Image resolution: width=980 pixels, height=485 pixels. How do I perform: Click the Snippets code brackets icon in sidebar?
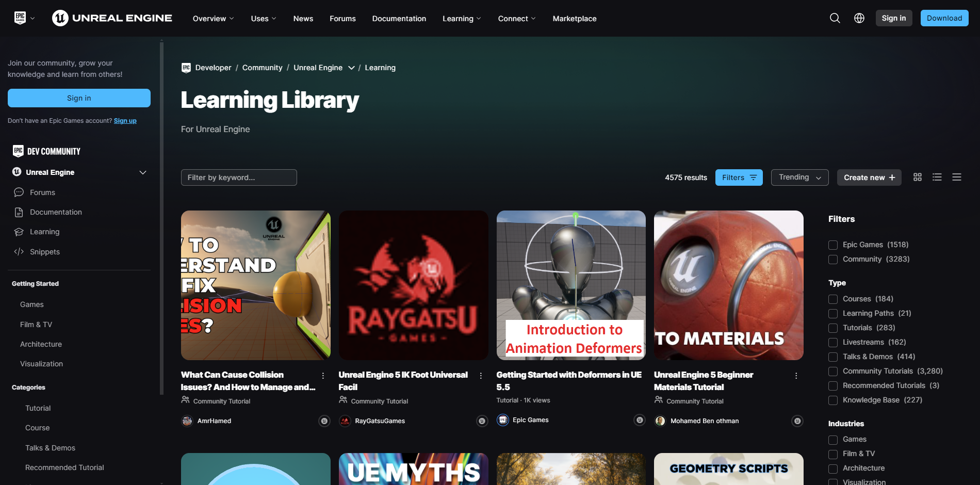point(19,252)
